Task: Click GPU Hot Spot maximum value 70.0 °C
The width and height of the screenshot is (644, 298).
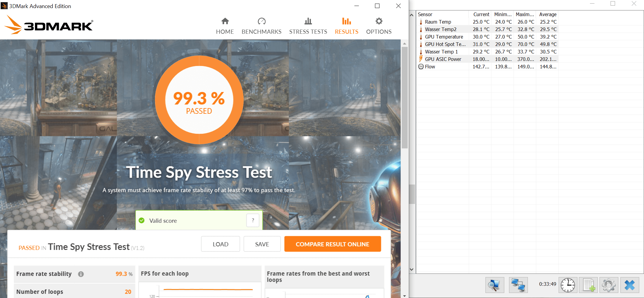Action: (x=526, y=44)
